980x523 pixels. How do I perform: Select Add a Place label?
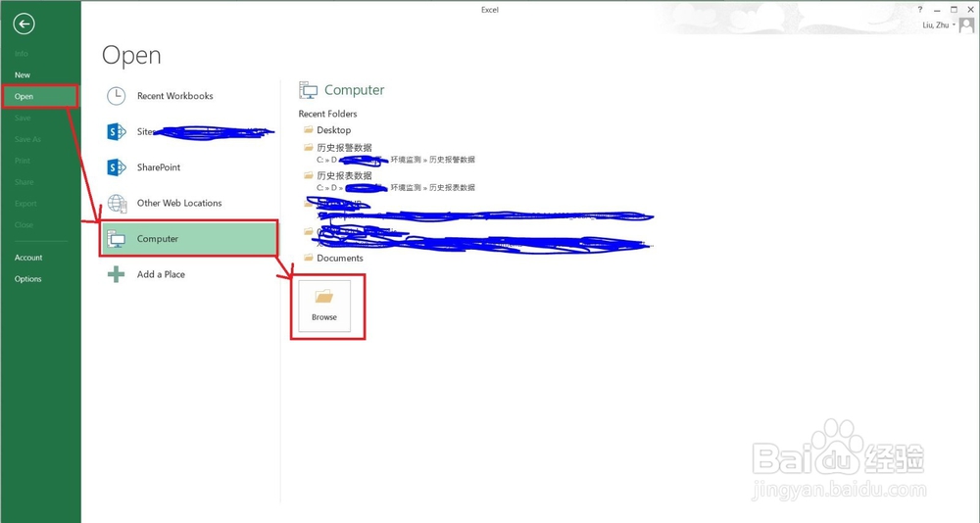point(161,274)
